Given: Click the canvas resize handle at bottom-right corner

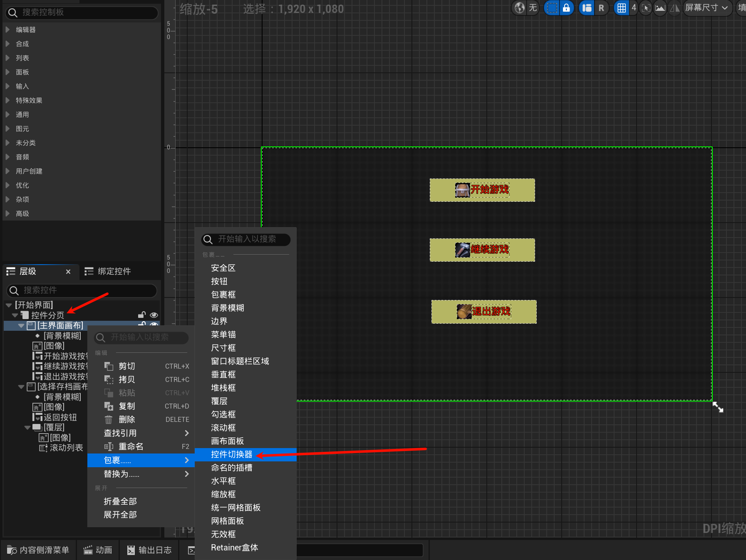Looking at the screenshot, I should [718, 407].
